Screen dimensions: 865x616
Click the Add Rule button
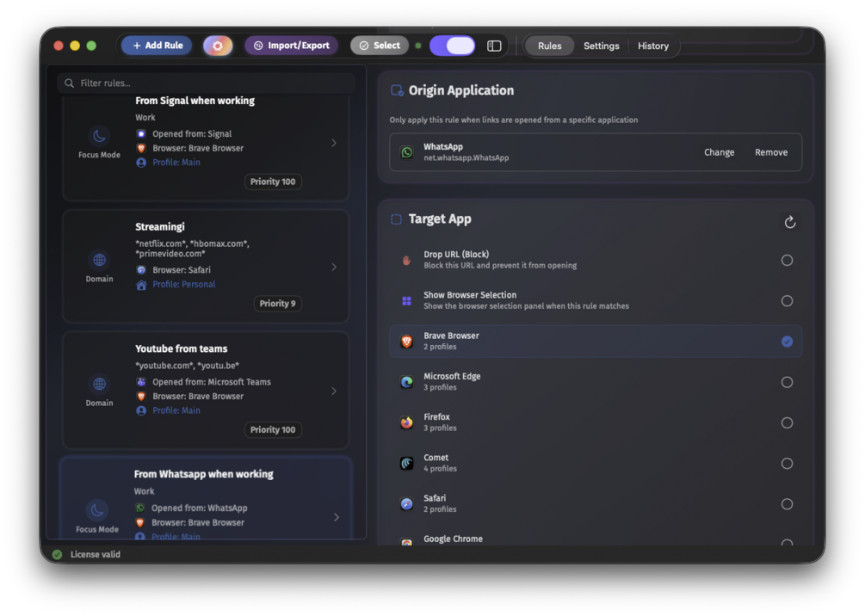click(x=157, y=46)
